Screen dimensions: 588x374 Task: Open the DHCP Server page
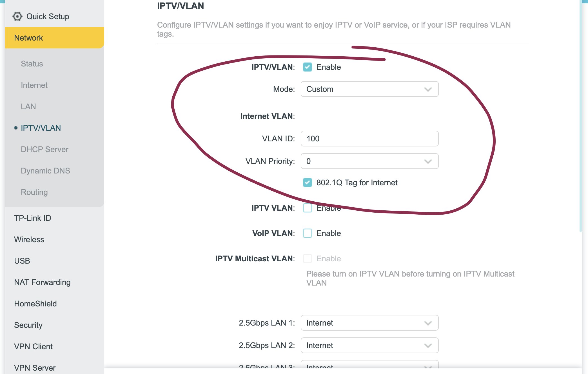[x=44, y=149]
